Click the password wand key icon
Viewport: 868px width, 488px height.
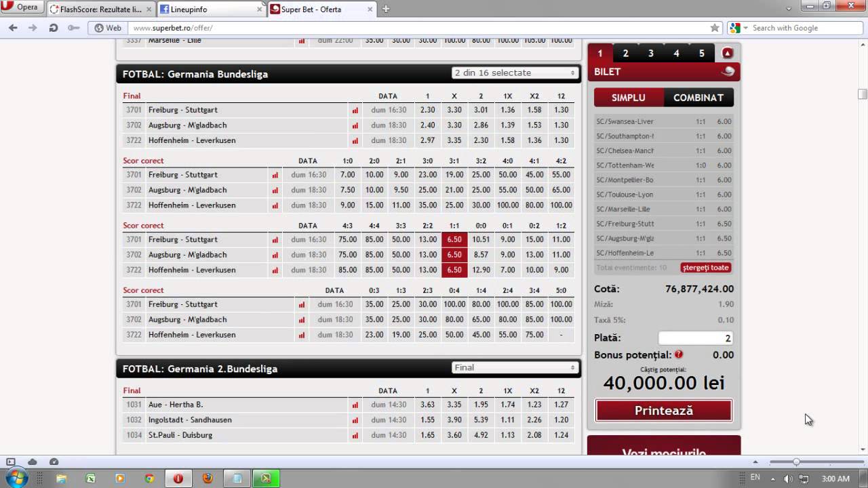click(74, 28)
